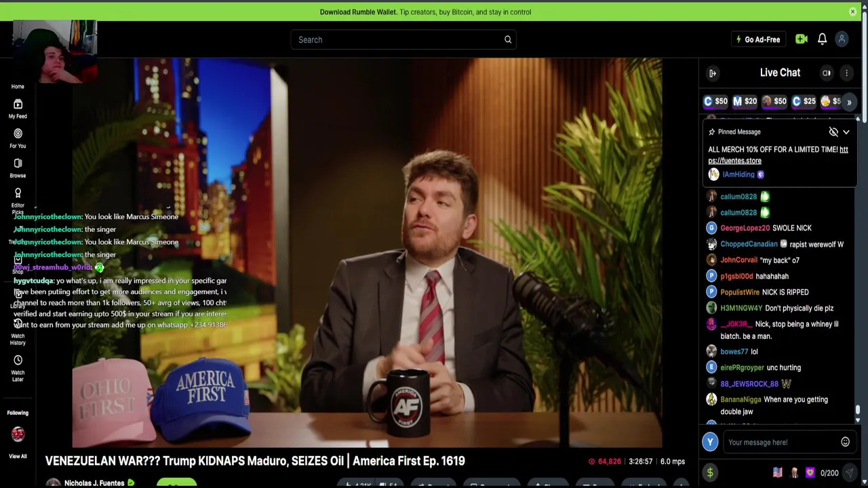Viewport: 868px width, 488px height.
Task: Open the live chat three-dot menu
Action: click(x=846, y=73)
